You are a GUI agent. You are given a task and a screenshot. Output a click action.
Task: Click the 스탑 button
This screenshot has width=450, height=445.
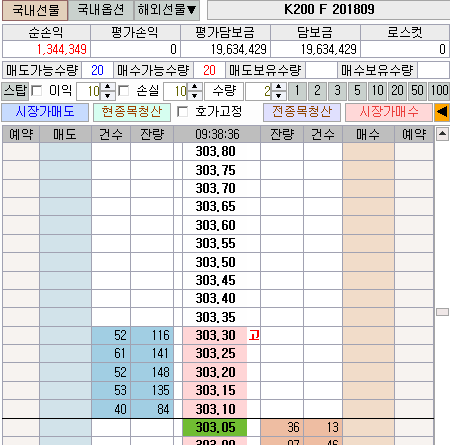pyautogui.click(x=15, y=91)
